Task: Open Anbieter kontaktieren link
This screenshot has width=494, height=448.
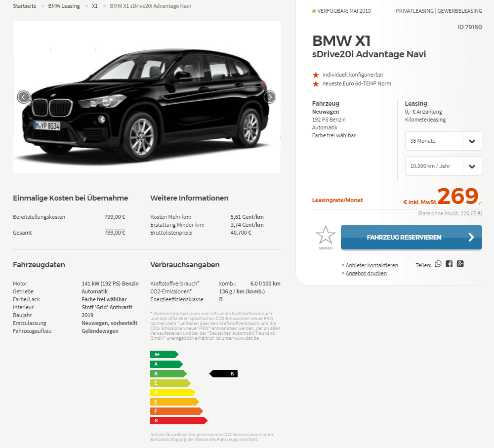Action: coord(372,265)
